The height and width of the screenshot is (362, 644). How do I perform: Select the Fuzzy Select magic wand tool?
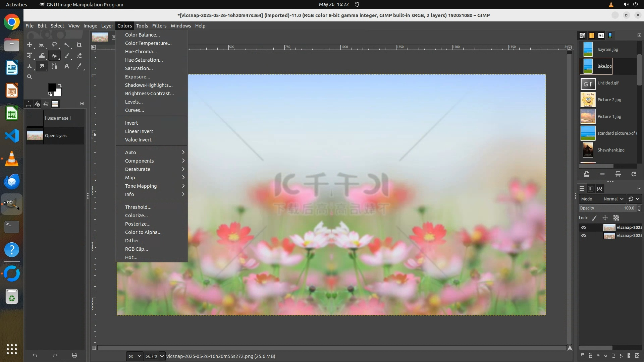click(67, 45)
